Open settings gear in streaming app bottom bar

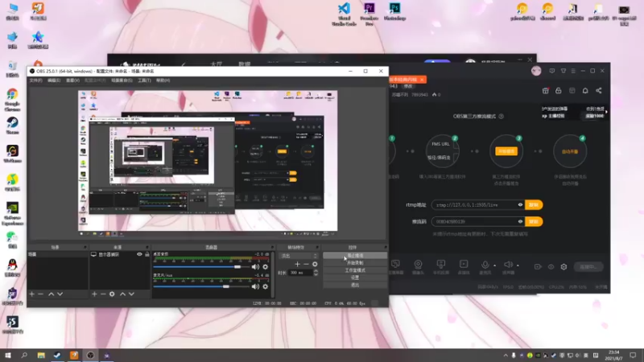pyautogui.click(x=564, y=267)
